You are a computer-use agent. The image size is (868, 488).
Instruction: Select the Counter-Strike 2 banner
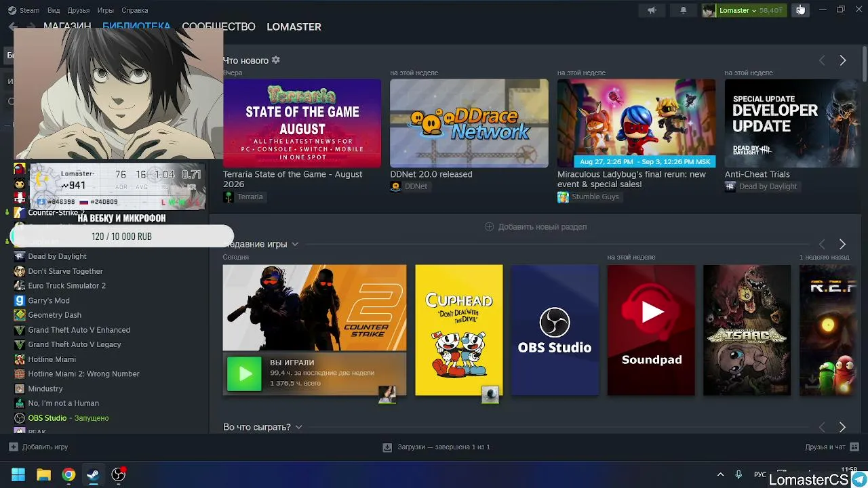coord(315,308)
